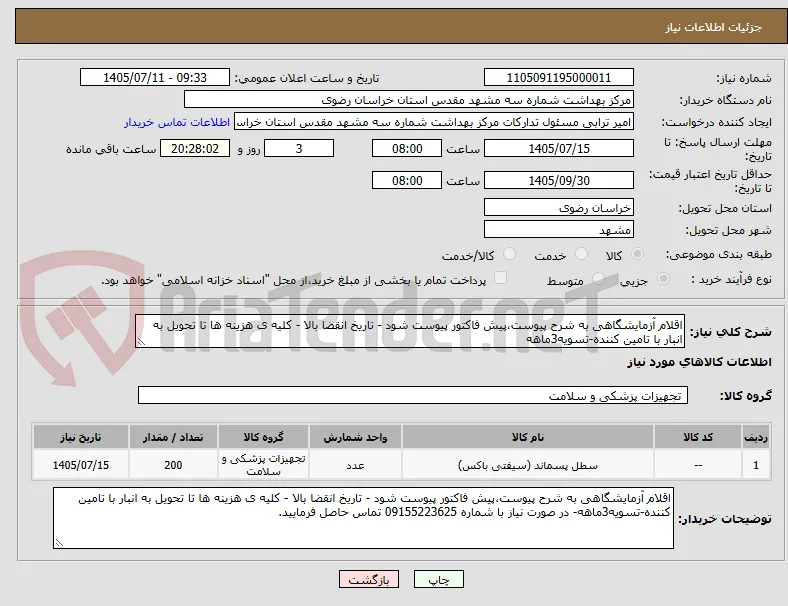Click the price validity date 1405/09/30 field

(x=558, y=180)
